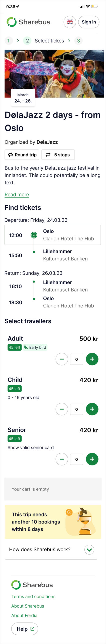Toggle the Round trip option
The height and width of the screenshot is (644, 106).
coord(22,155)
